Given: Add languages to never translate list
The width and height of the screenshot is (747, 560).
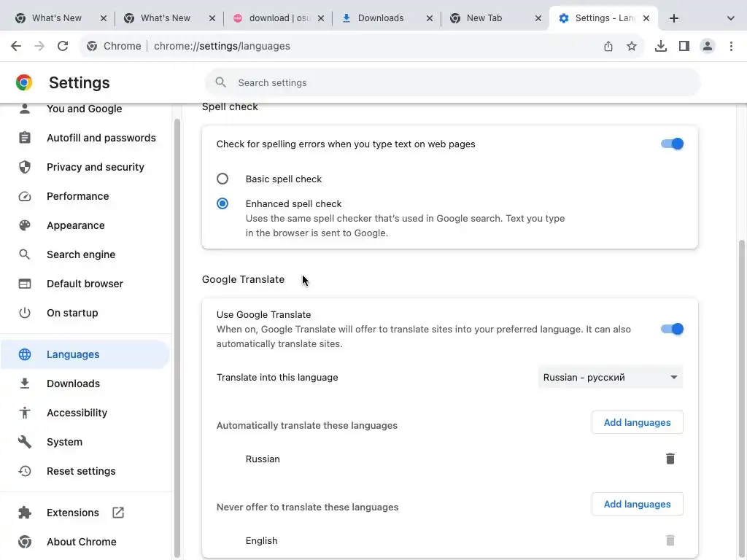Looking at the screenshot, I should 637,504.
